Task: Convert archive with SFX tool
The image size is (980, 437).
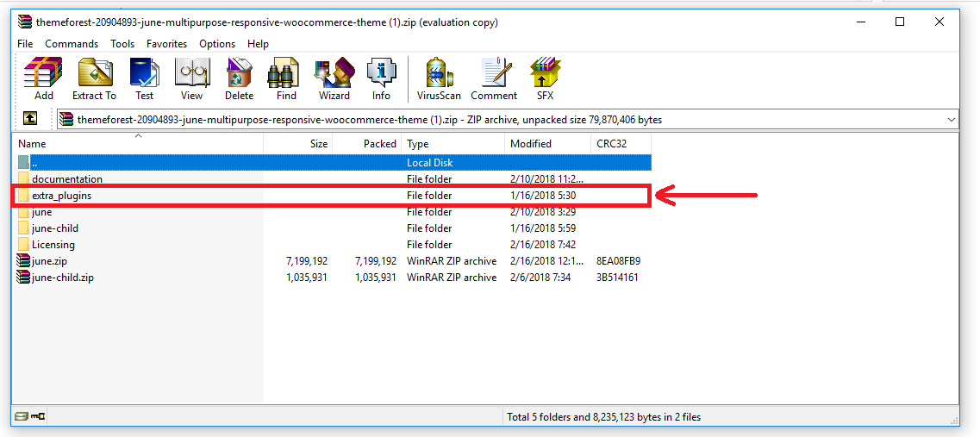Action: point(545,78)
